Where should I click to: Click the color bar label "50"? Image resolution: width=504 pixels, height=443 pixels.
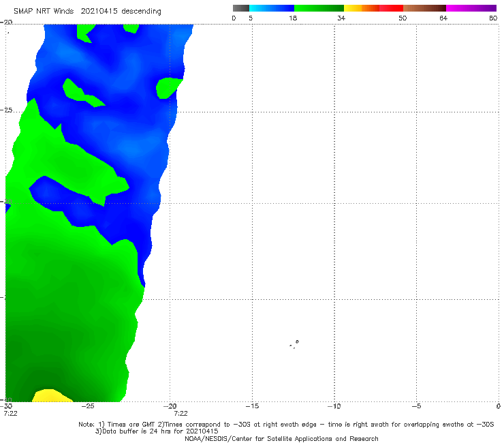pyautogui.click(x=403, y=18)
